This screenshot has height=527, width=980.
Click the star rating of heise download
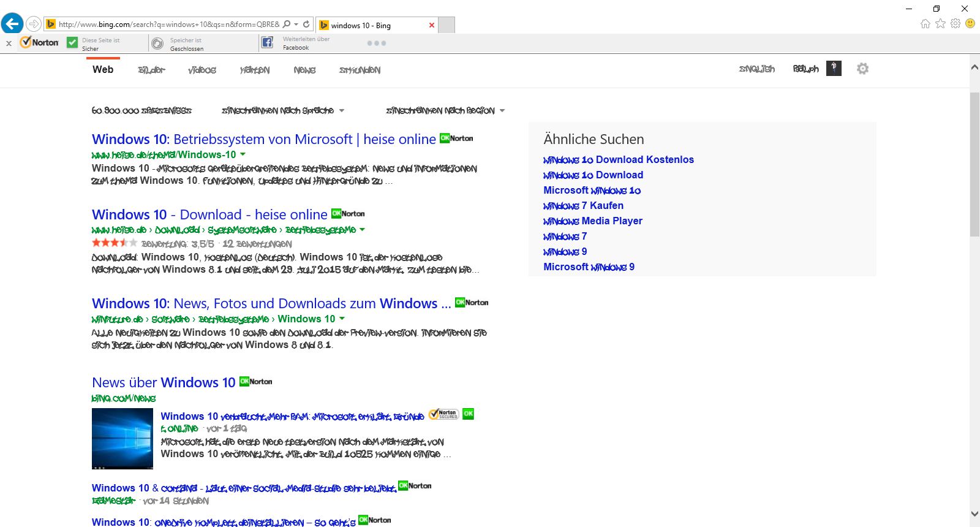pyautogui.click(x=115, y=243)
